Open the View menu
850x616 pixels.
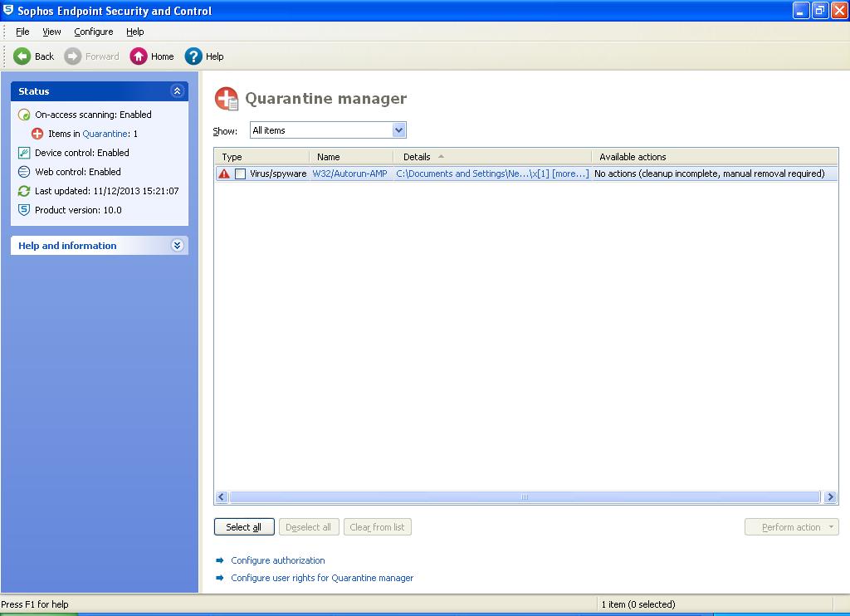click(51, 32)
